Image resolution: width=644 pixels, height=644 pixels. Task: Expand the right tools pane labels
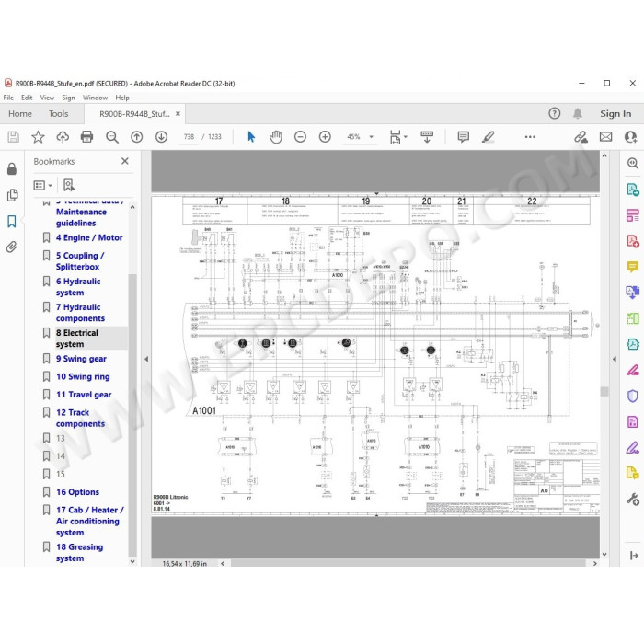coord(634,556)
